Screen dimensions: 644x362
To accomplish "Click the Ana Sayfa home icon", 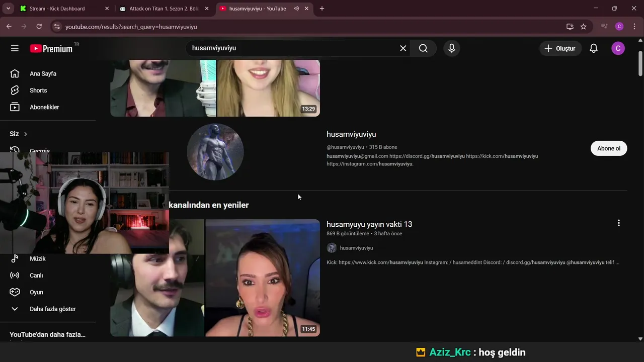I will point(15,73).
